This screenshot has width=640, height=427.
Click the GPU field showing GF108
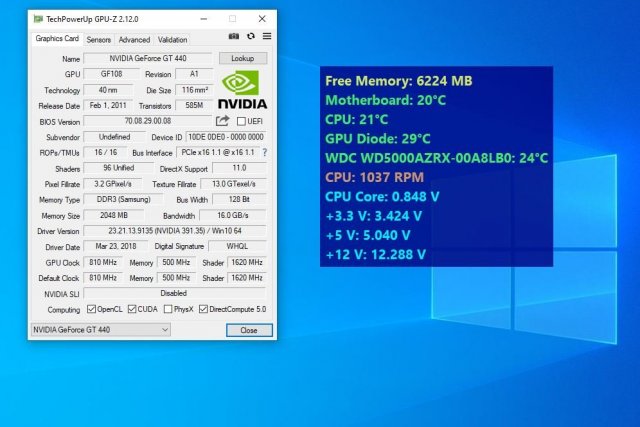pos(111,74)
